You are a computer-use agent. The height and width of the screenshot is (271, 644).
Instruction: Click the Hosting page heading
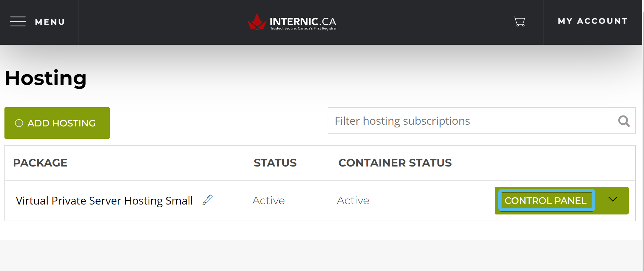[46, 78]
